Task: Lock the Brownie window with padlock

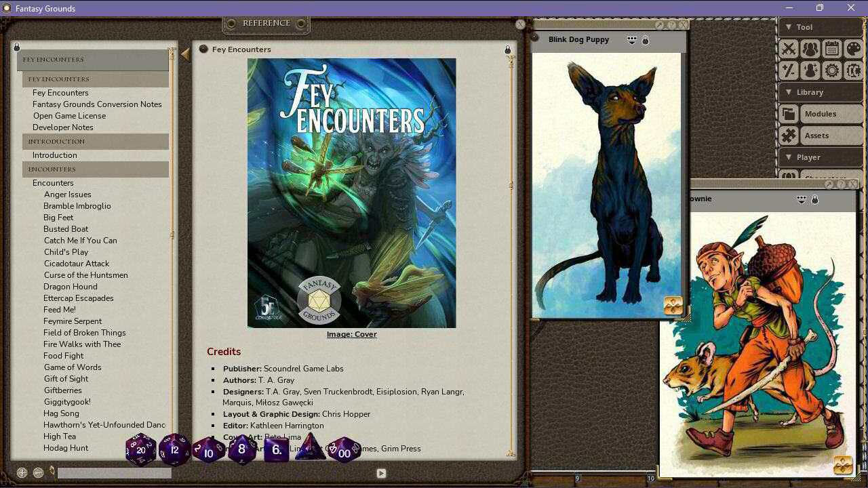Action: 815,199
